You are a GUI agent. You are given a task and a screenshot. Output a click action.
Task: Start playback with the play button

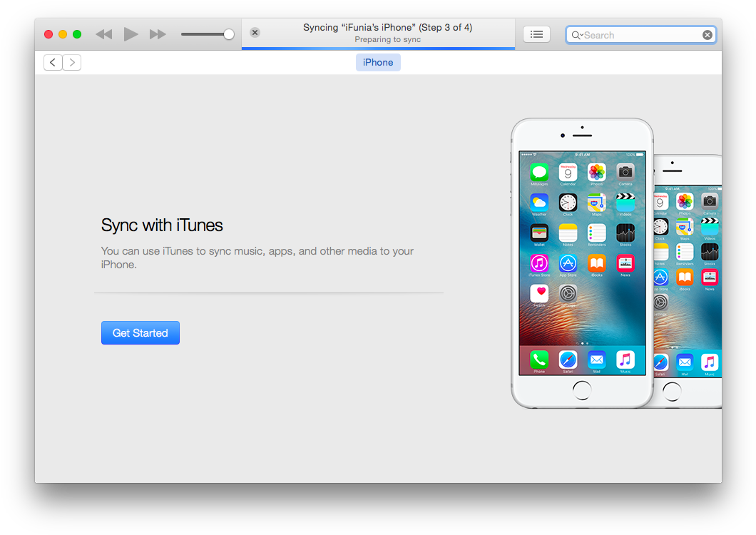(x=131, y=34)
